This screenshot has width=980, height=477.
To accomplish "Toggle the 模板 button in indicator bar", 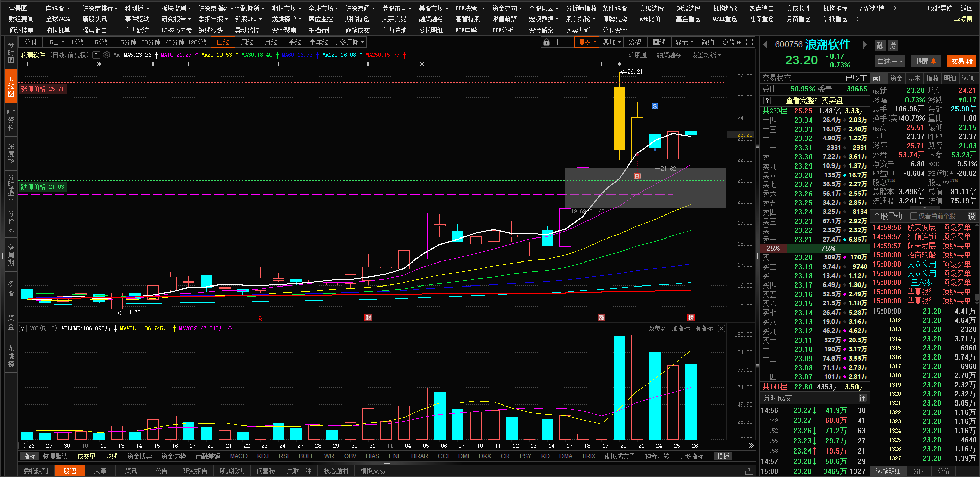I will (723, 456).
